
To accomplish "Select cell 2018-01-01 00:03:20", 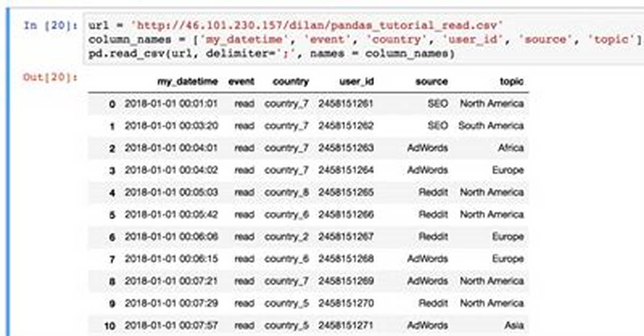I will [x=172, y=126].
